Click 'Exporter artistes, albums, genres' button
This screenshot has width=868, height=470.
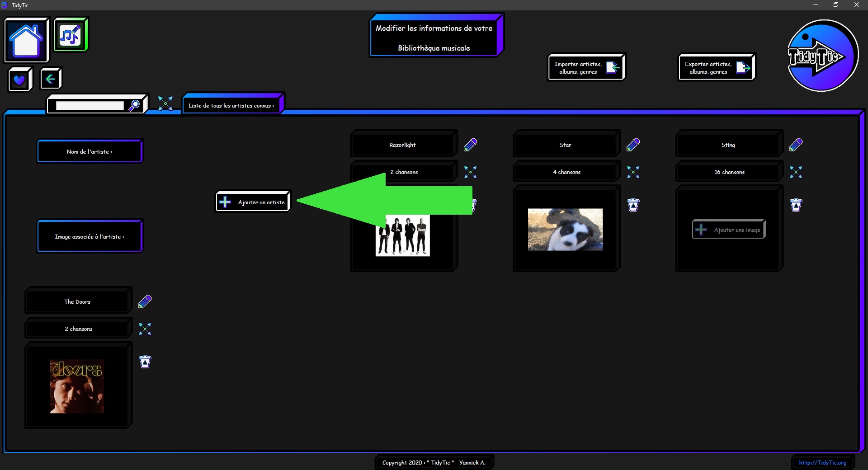[716, 68]
